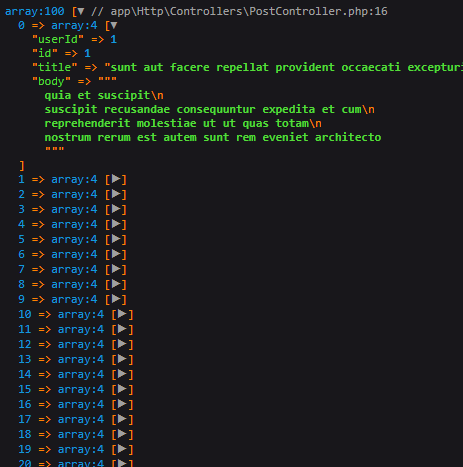
Task: Expand array entry at index 11
Action: pos(123,329)
